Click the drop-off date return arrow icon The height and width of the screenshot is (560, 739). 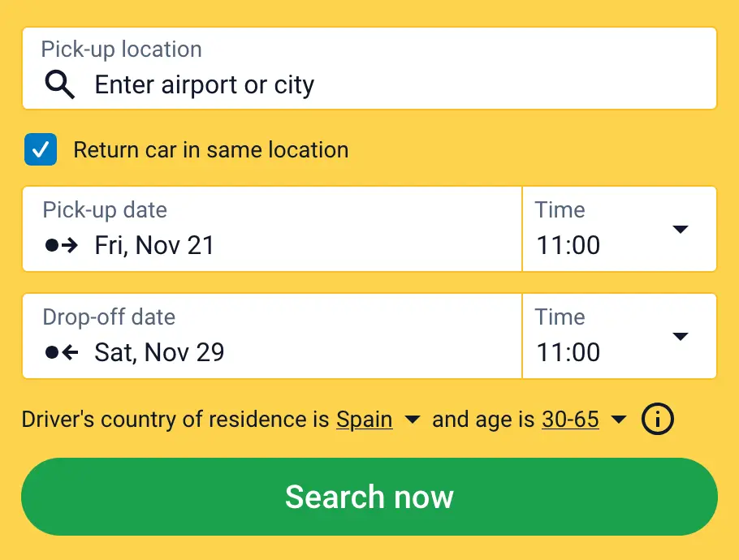coord(62,352)
